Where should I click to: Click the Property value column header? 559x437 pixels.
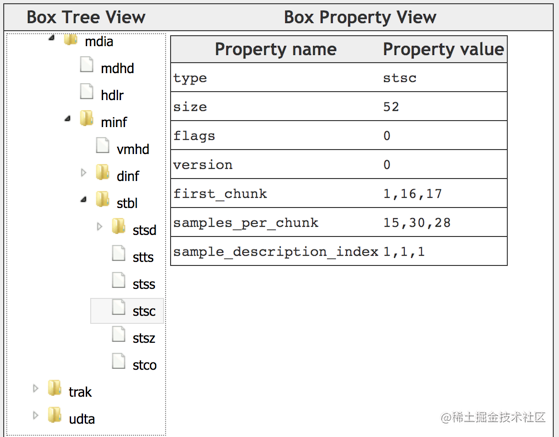pyautogui.click(x=443, y=49)
